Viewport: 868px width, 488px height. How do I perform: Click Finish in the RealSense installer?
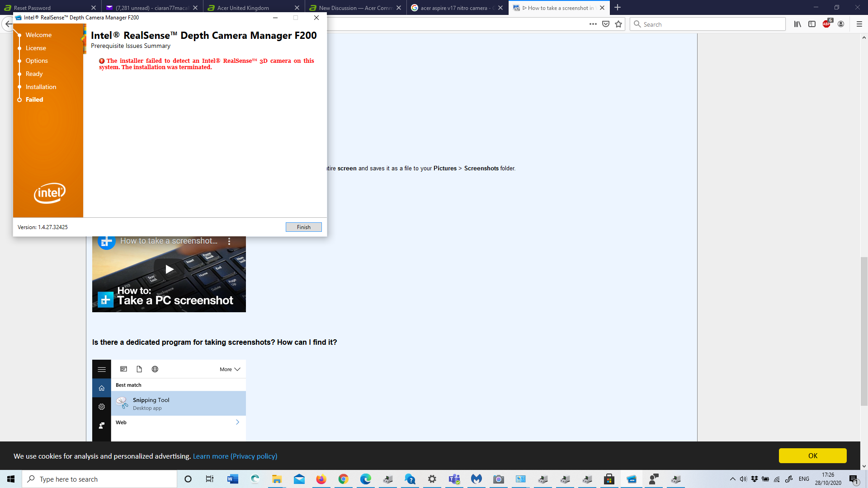(303, 227)
